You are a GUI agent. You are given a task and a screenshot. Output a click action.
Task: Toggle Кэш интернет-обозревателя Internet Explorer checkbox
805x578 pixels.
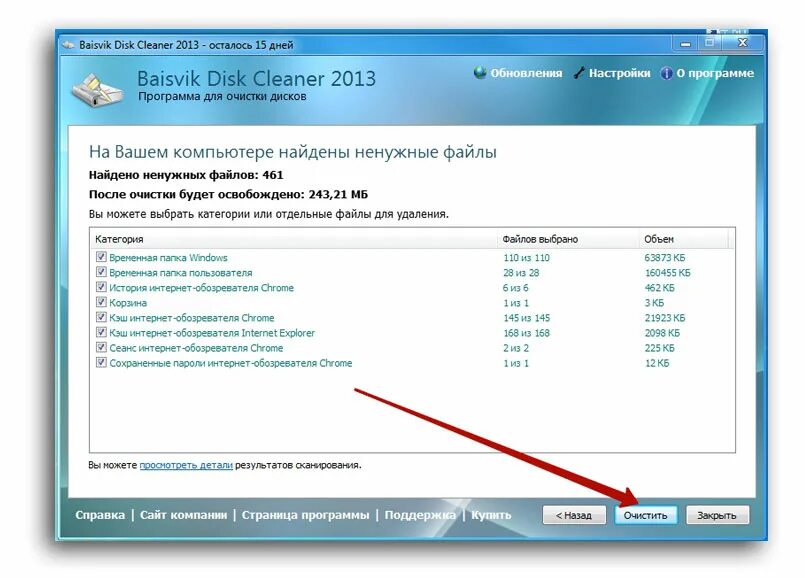(101, 332)
